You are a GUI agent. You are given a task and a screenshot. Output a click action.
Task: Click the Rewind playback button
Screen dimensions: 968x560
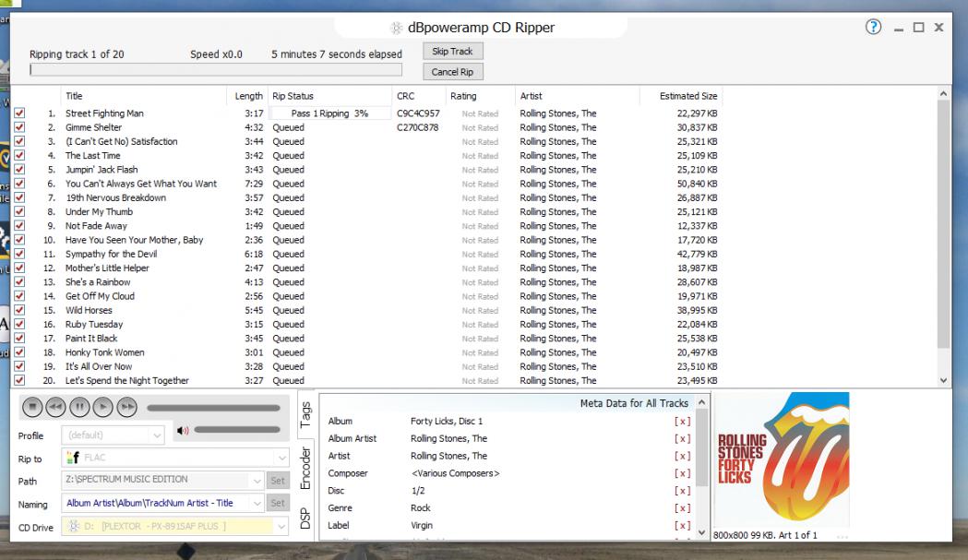click(54, 407)
